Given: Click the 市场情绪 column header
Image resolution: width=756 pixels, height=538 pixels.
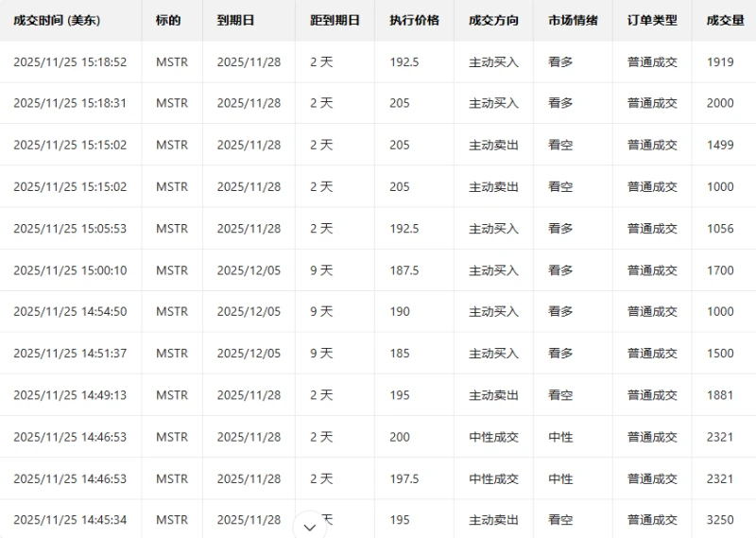Looking at the screenshot, I should point(573,20).
